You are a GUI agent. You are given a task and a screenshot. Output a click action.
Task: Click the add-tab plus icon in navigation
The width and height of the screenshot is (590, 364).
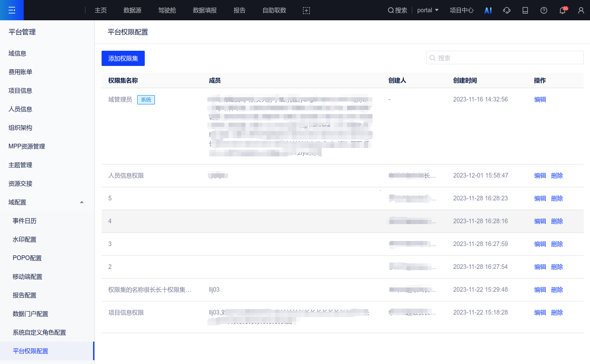tap(306, 11)
